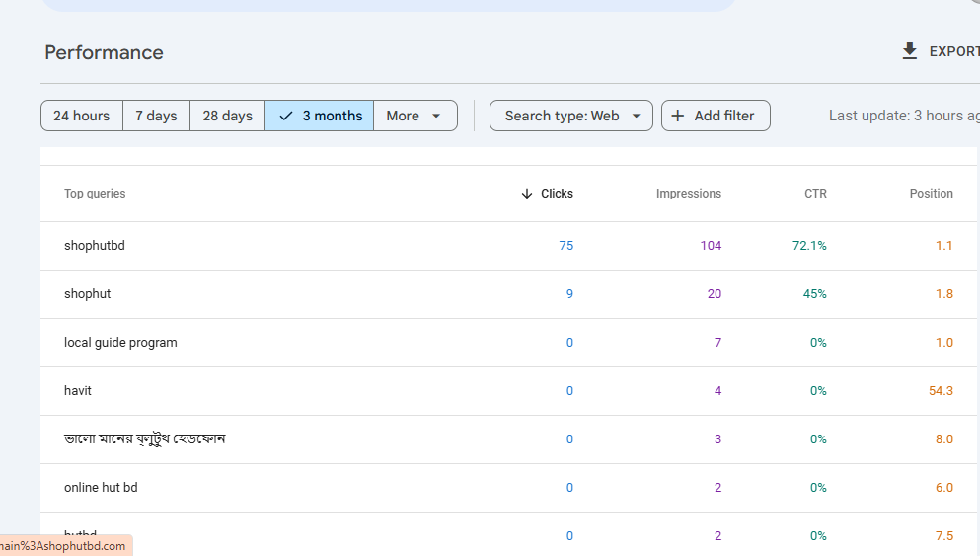
Task: Select the 7 days date range
Action: pos(156,116)
